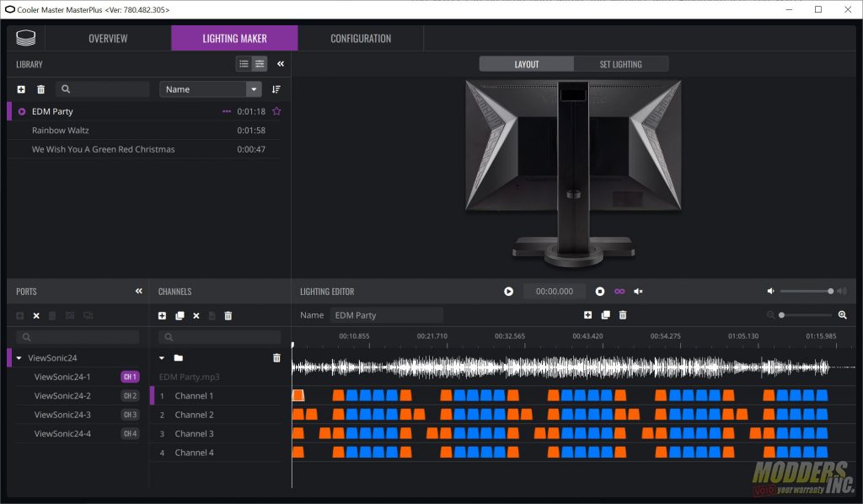The width and height of the screenshot is (863, 504).
Task: Play the EDM Party library preview
Action: click(22, 111)
